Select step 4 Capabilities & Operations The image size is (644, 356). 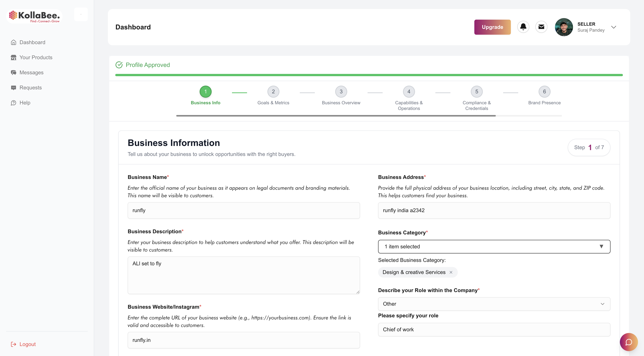(x=409, y=92)
